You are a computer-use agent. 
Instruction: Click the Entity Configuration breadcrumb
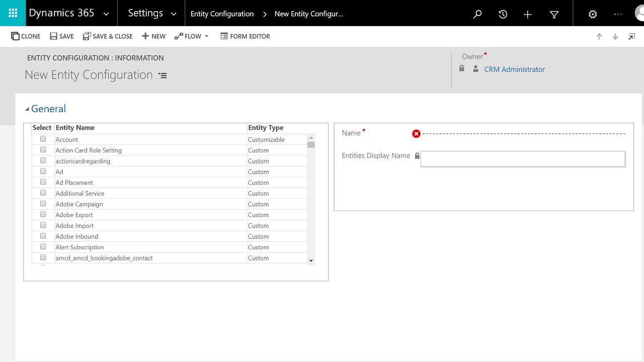222,14
